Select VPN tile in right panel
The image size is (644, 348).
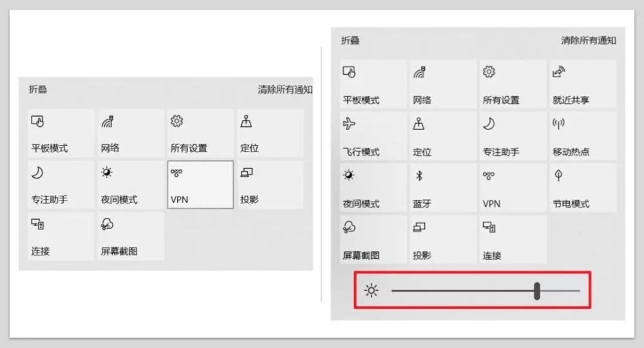[x=513, y=188]
